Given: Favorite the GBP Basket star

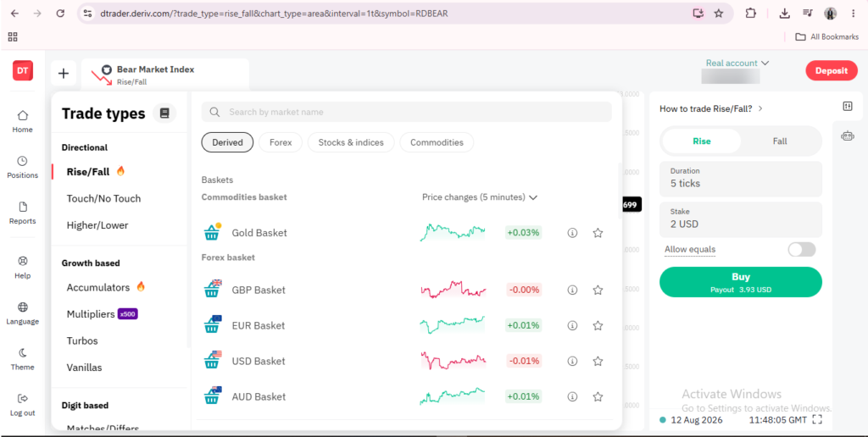Looking at the screenshot, I should pyautogui.click(x=598, y=290).
